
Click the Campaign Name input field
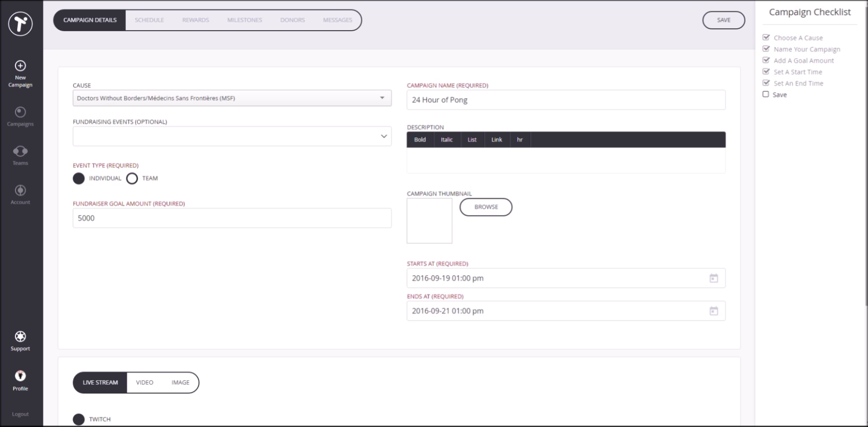(566, 100)
